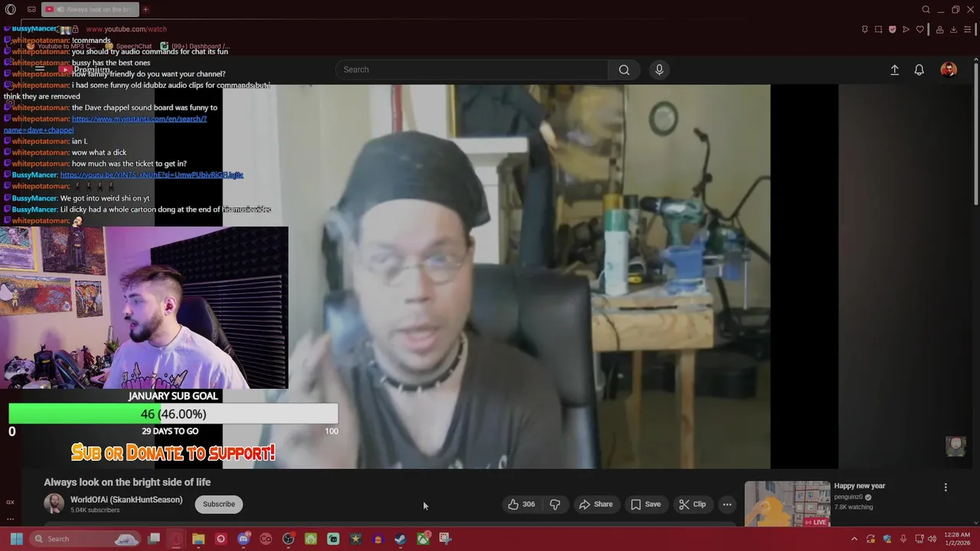Open the YouTube to MP3 bookmark
Viewport: 980px width, 551px height.
coord(60,47)
